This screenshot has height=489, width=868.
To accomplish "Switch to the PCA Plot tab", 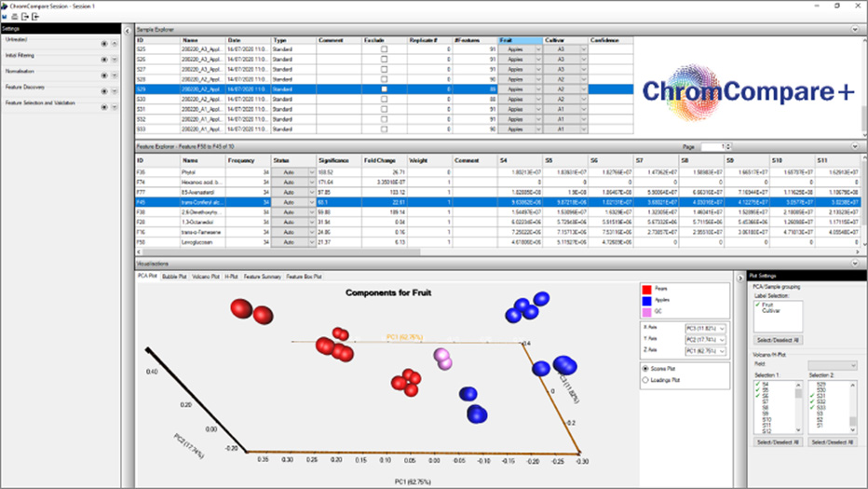I will [x=147, y=276].
